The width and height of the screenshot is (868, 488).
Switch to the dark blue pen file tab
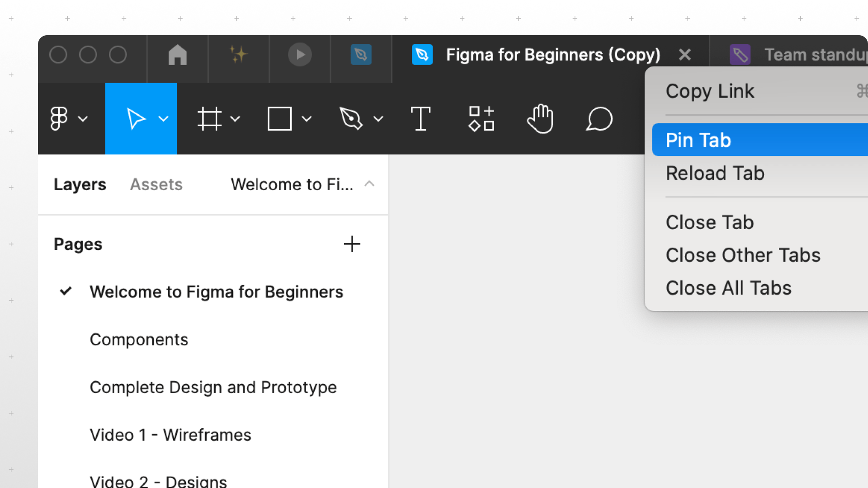361,55
